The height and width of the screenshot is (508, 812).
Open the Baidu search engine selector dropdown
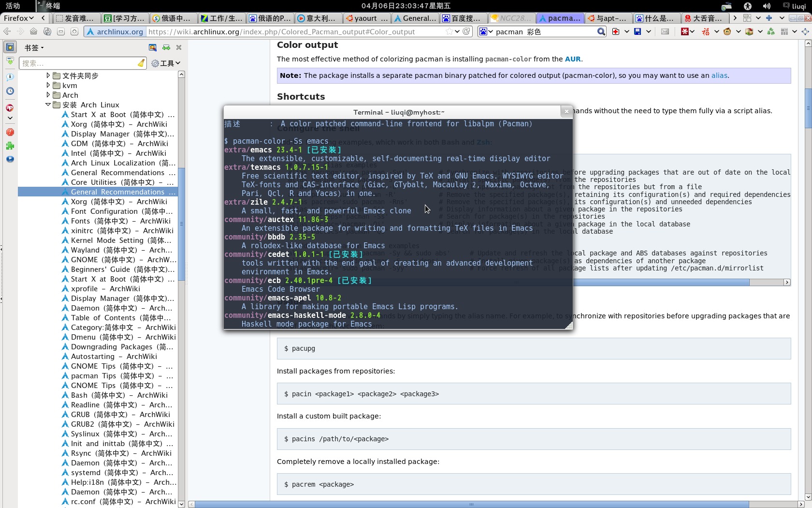(486, 31)
